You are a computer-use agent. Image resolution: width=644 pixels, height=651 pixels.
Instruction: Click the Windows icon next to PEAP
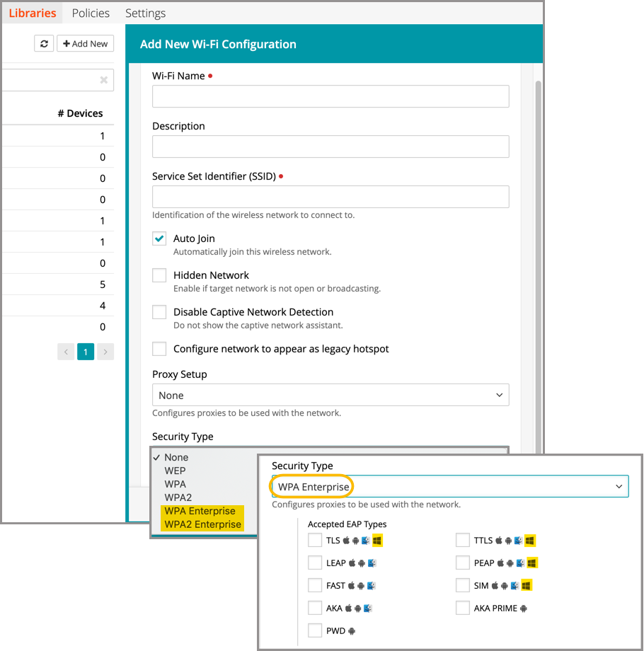pos(532,563)
